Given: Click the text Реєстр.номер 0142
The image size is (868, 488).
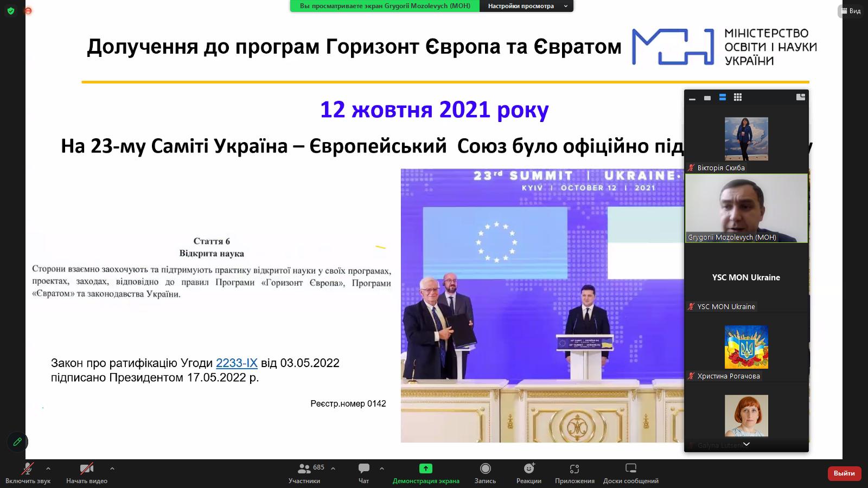Looking at the screenshot, I should (x=348, y=403).
